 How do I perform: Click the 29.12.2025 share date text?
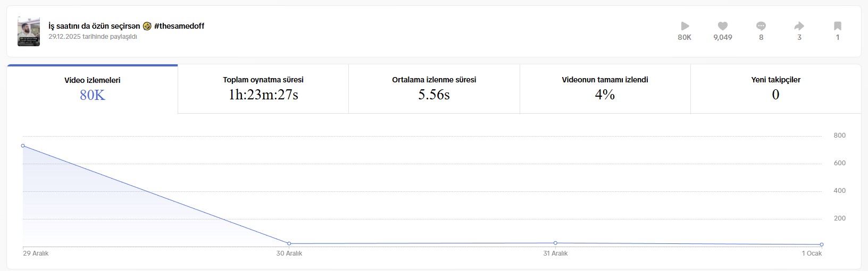coord(93,37)
